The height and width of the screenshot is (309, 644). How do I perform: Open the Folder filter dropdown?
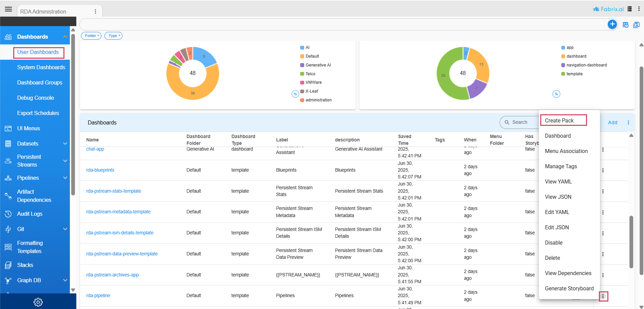pyautogui.click(x=91, y=36)
